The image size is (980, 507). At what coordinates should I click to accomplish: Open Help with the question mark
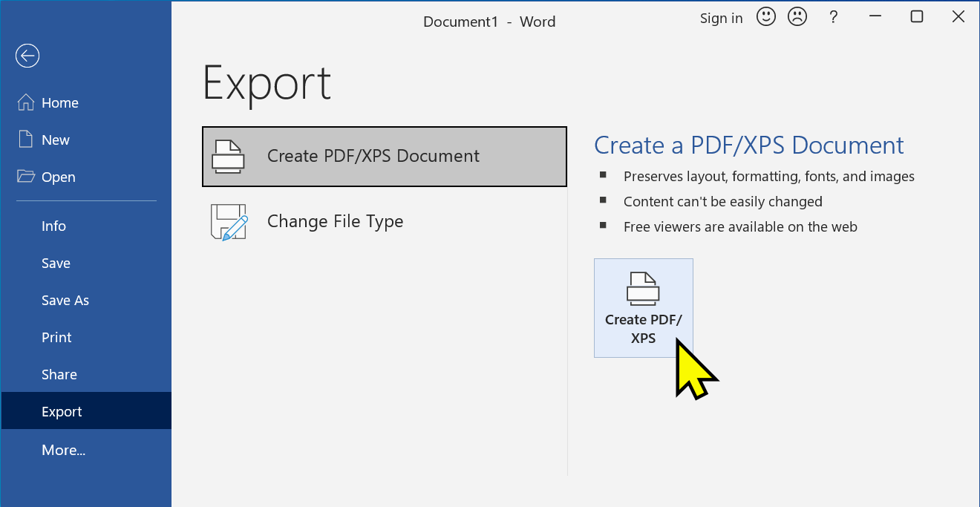[x=834, y=18]
